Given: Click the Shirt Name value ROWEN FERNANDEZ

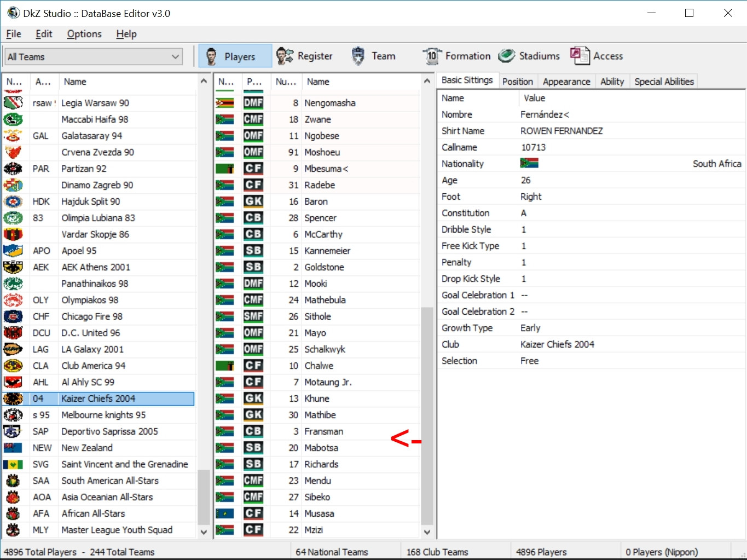Looking at the screenshot, I should point(561,131).
